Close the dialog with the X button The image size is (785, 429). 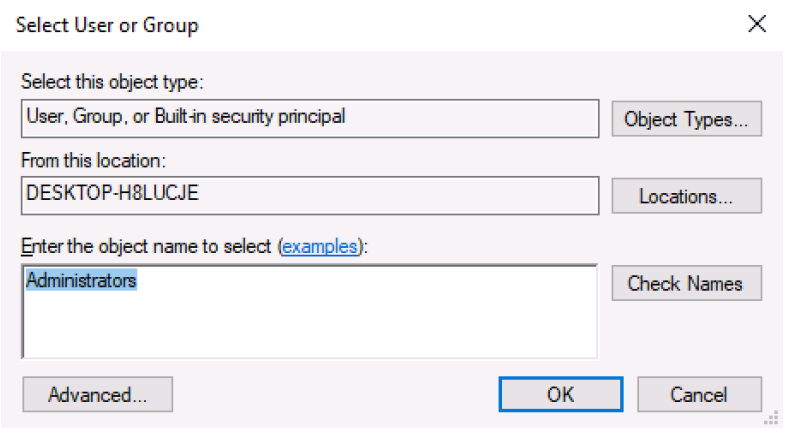756,24
